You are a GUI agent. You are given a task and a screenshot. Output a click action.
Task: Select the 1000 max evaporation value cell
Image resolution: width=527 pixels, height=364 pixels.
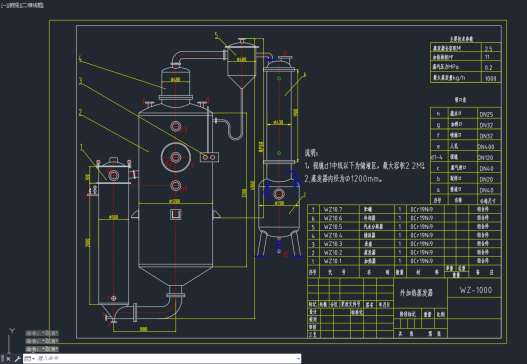[x=491, y=78]
